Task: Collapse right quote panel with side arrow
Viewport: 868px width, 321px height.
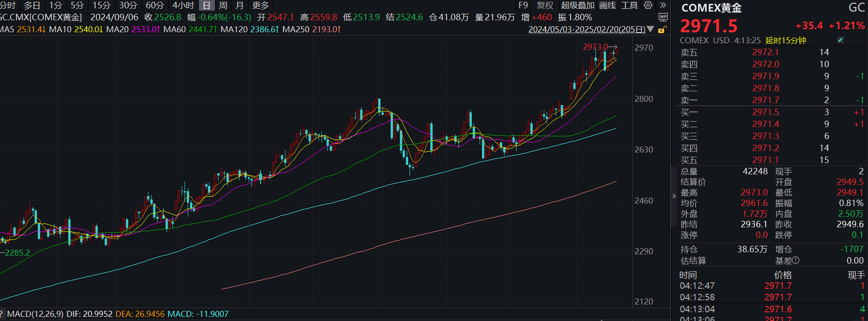Action: (x=674, y=196)
